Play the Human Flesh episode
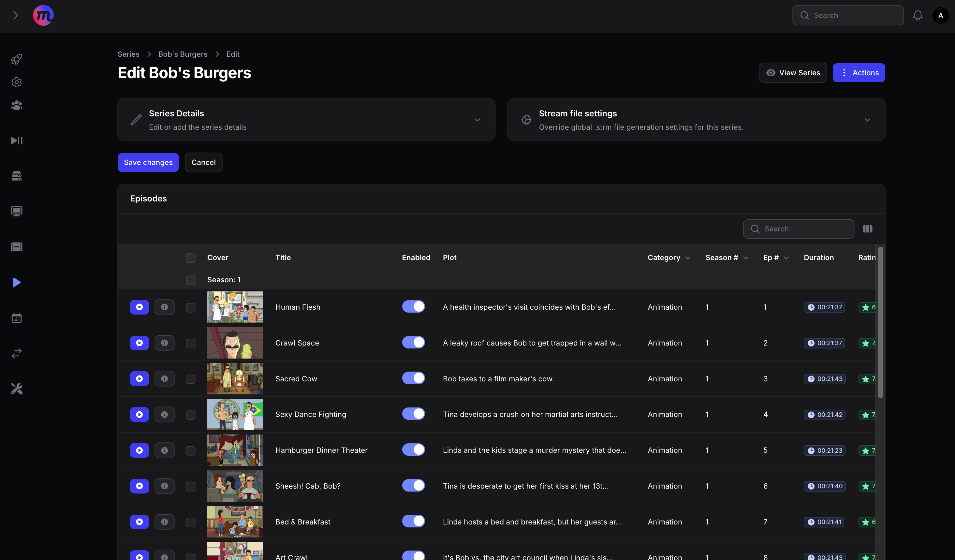Screen dimensions: 955x560 tap(140, 307)
